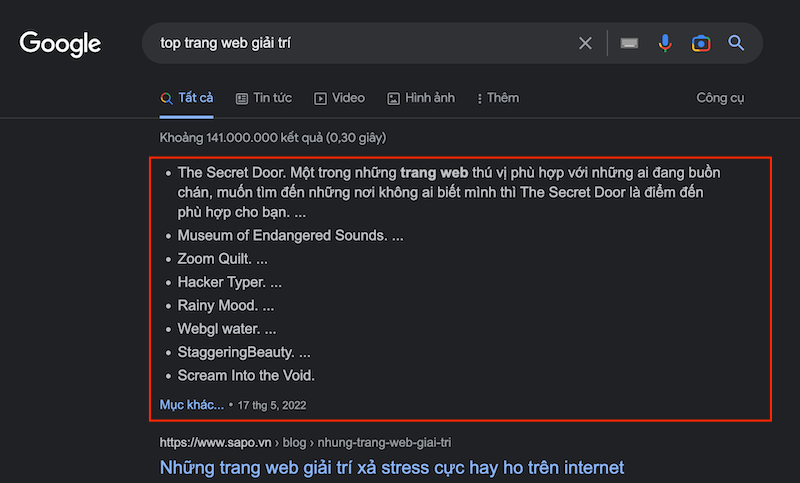Click into the search text field
Screen dimensions: 800x483
tap(360, 43)
